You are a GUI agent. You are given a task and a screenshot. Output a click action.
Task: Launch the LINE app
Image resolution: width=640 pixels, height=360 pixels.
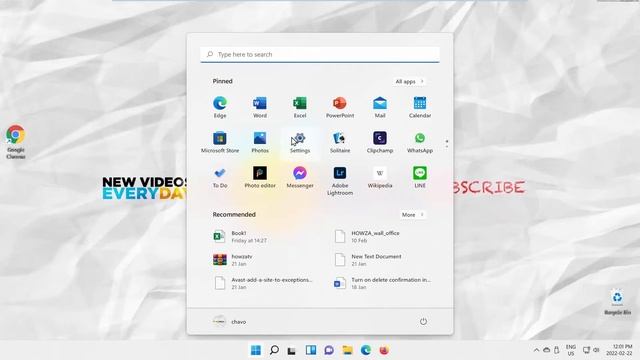420,177
